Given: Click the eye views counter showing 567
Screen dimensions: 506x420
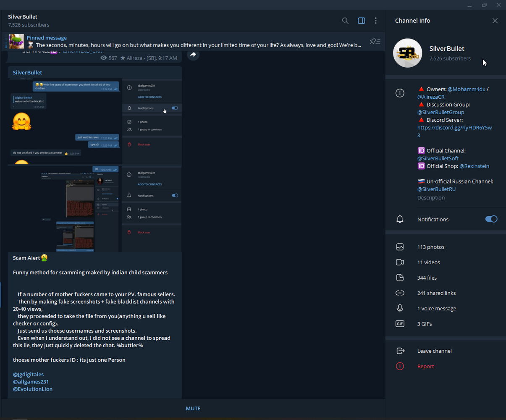Looking at the screenshot, I should tap(109, 58).
